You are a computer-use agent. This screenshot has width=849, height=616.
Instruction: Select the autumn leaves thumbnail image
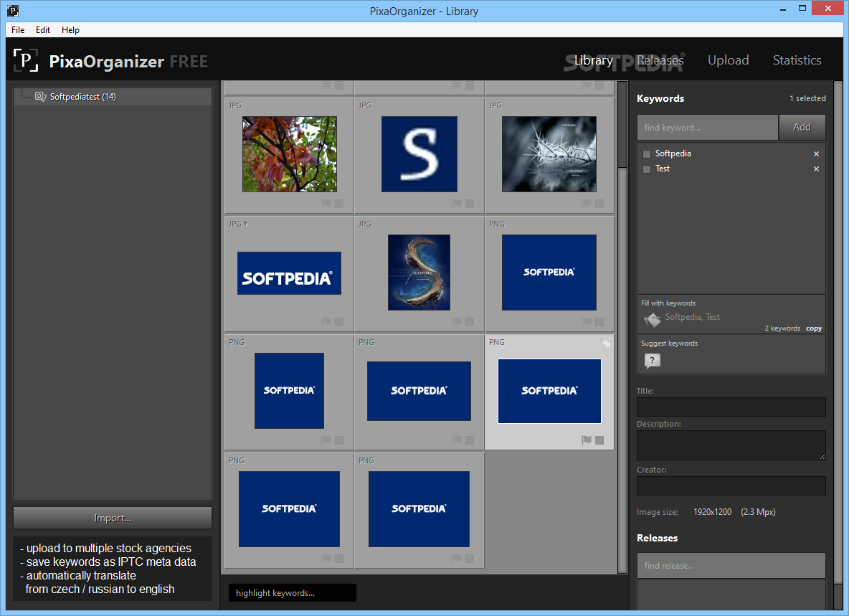coord(290,154)
